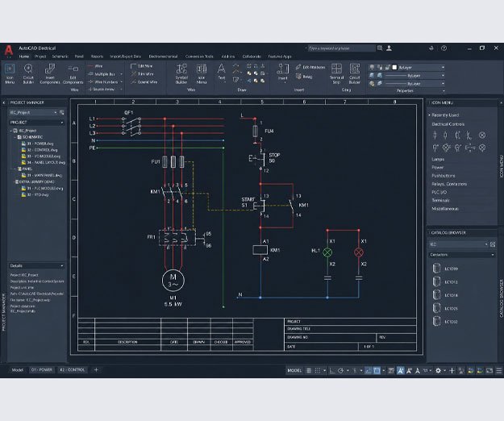
Task: Click the keyword search input field
Action: (x=341, y=48)
